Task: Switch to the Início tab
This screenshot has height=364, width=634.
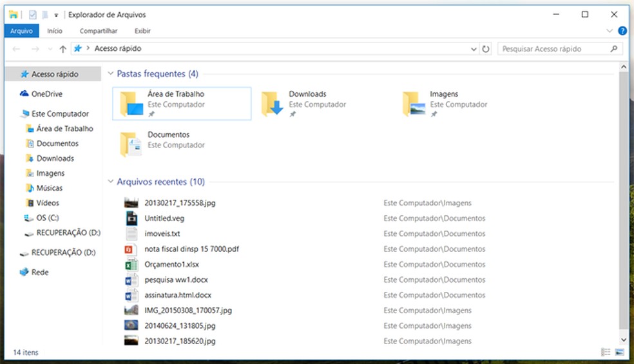Action: (x=55, y=31)
